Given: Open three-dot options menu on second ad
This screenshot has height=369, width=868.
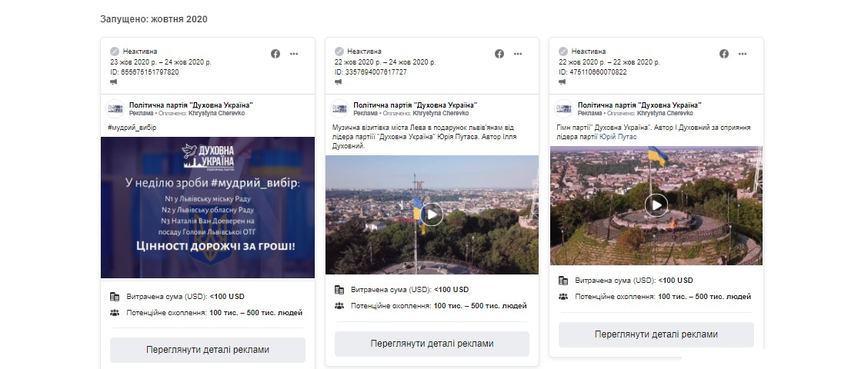Looking at the screenshot, I should (518, 54).
